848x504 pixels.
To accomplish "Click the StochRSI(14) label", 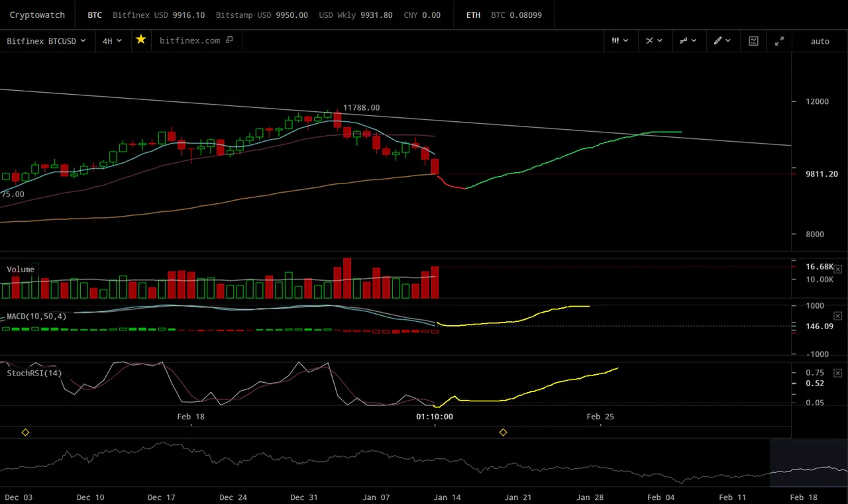I will [x=34, y=374].
